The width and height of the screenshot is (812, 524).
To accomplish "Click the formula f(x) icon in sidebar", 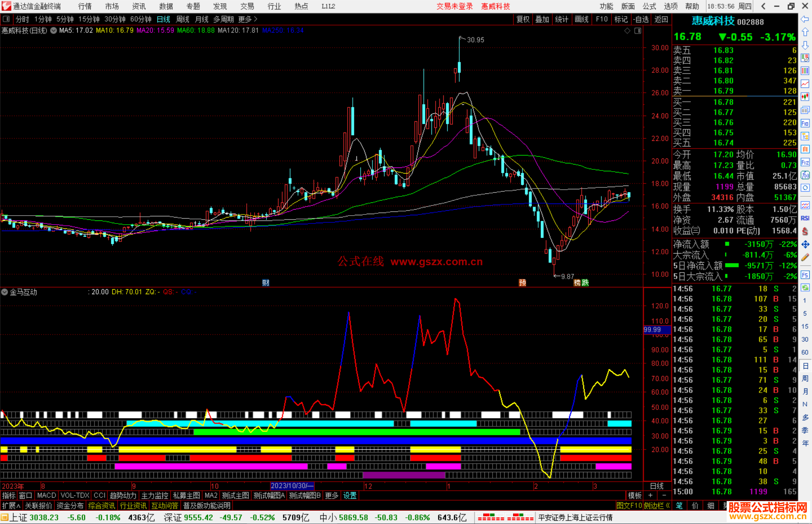I will coord(805,175).
